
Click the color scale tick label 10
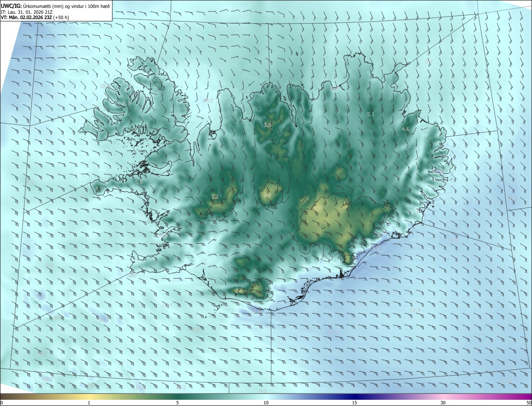coord(266,403)
